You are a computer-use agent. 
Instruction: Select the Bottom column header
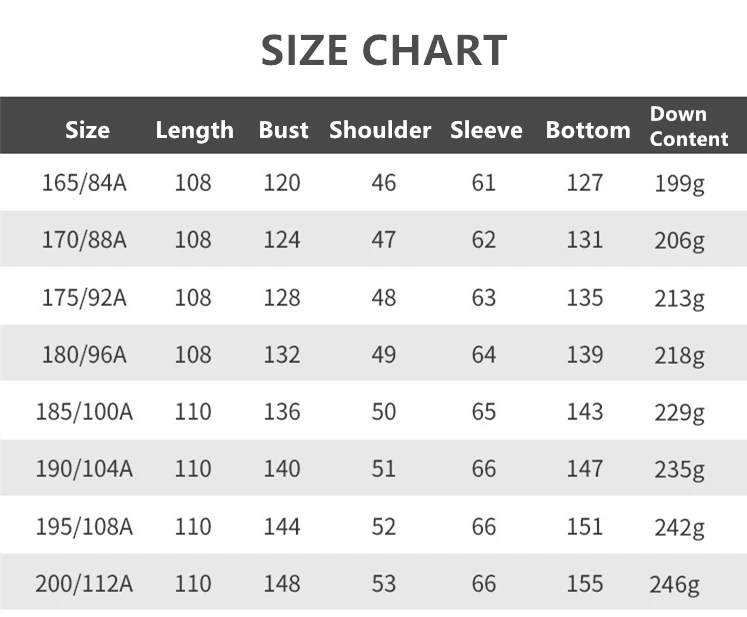click(x=588, y=130)
